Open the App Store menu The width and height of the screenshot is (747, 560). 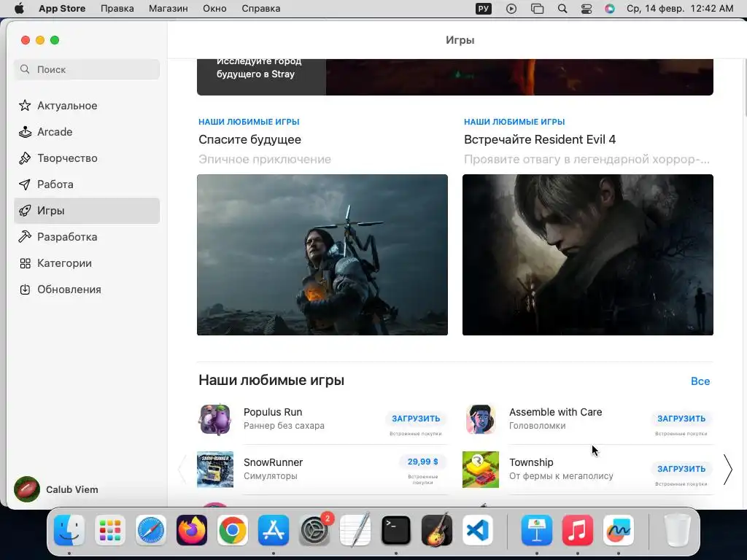(62, 9)
